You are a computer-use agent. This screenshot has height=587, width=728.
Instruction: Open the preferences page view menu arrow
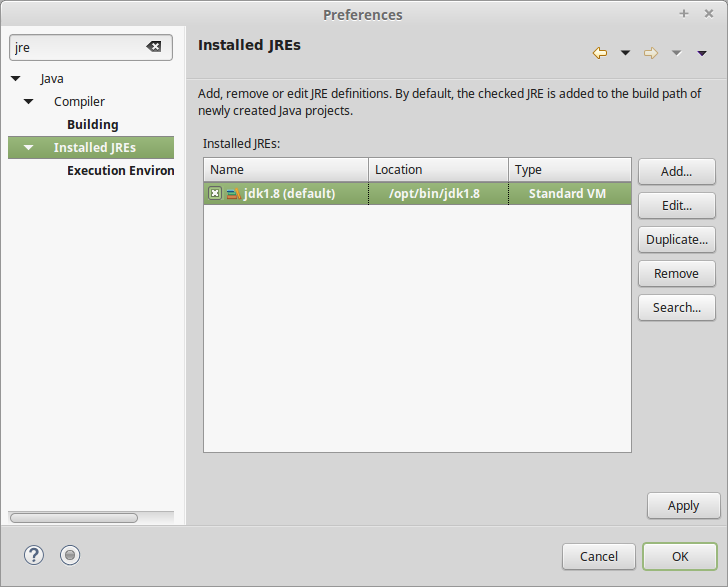[x=702, y=53]
